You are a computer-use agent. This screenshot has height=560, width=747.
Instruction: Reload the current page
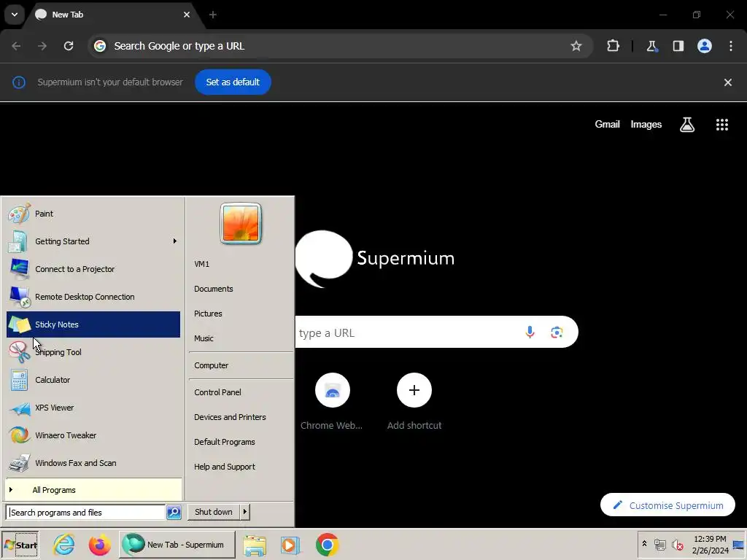point(69,46)
